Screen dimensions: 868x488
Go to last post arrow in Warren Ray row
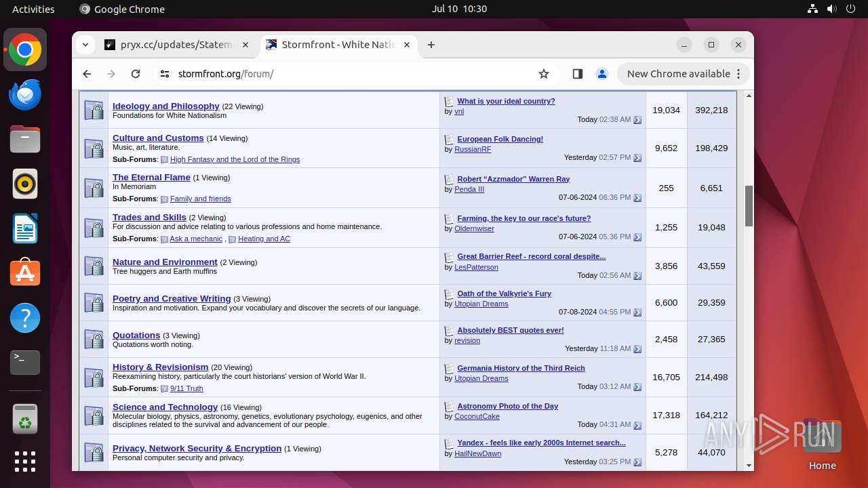[x=637, y=198]
